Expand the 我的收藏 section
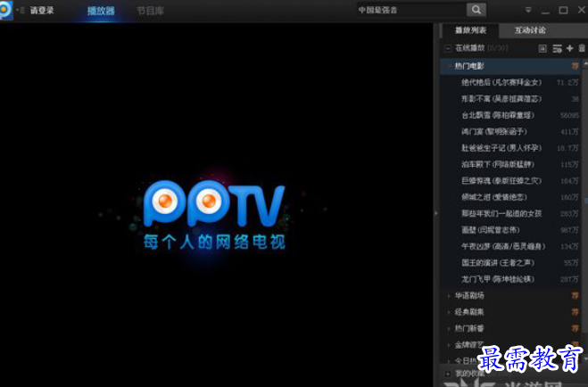 [x=447, y=374]
